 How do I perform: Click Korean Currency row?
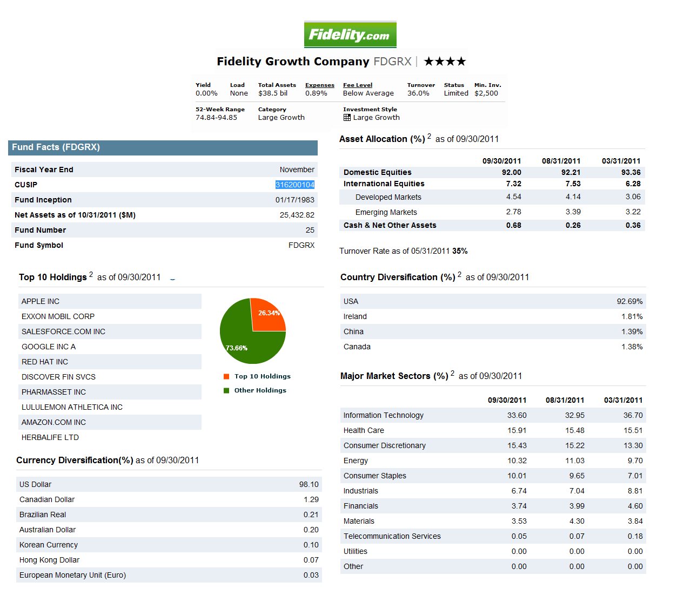click(169, 545)
